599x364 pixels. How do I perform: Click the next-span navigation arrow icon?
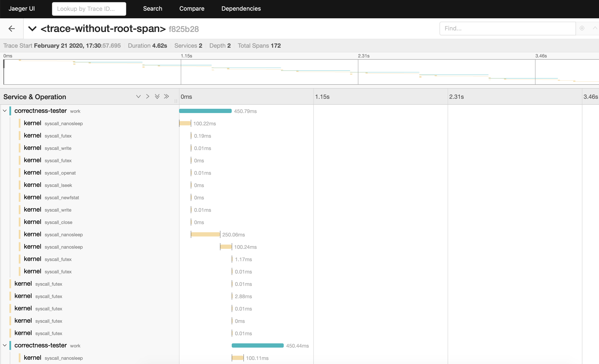147,97
